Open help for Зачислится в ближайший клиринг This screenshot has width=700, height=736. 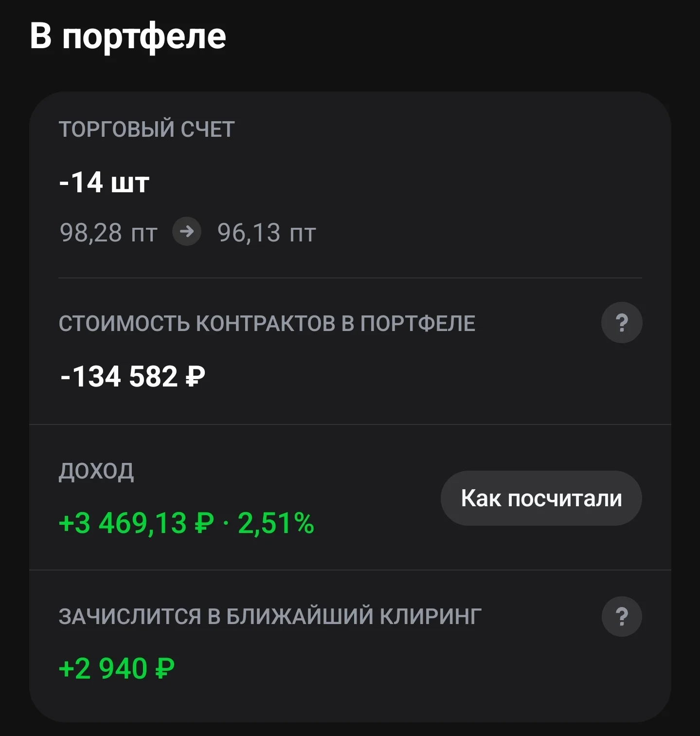[x=622, y=616]
